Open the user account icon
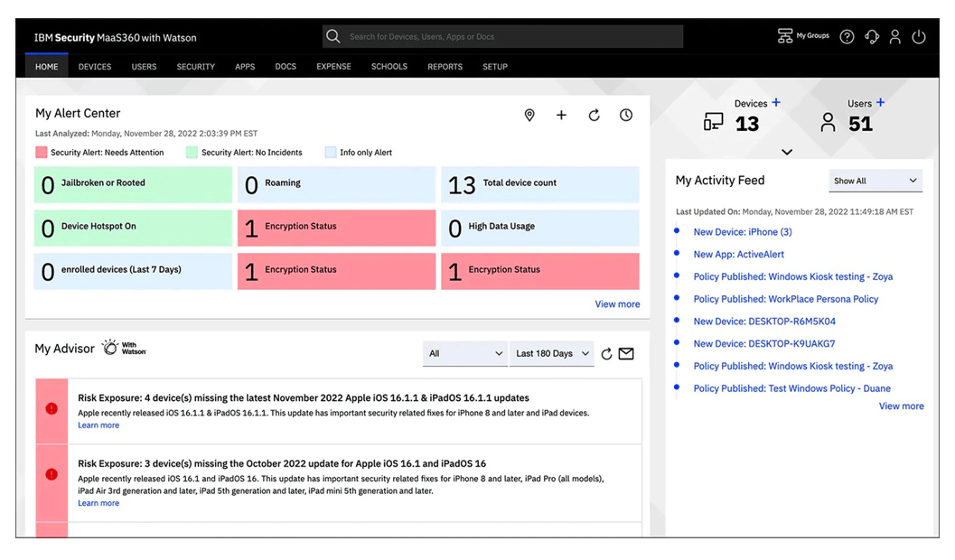Viewport: 955px width, 560px height. 894,36
